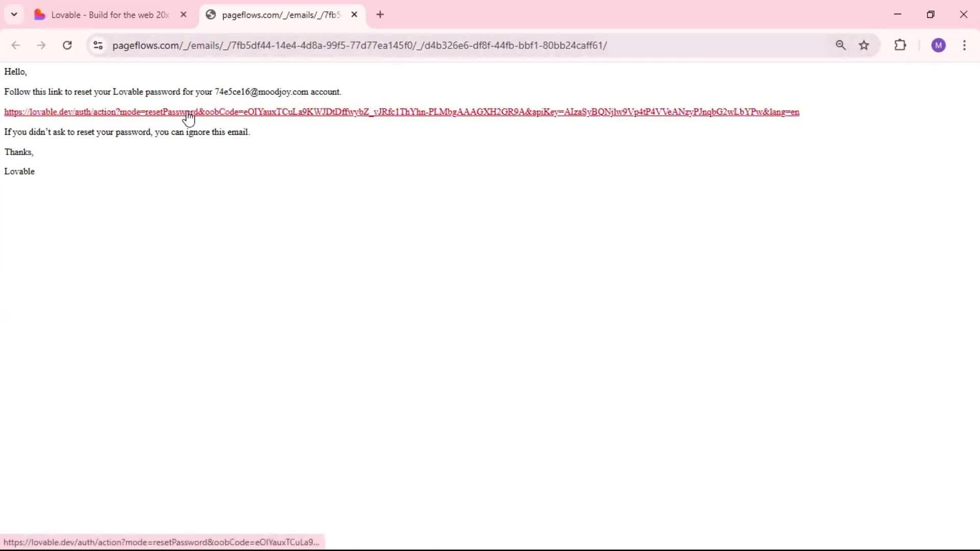The height and width of the screenshot is (551, 980).
Task: Open Chrome's three-dot menu
Action: point(964,45)
